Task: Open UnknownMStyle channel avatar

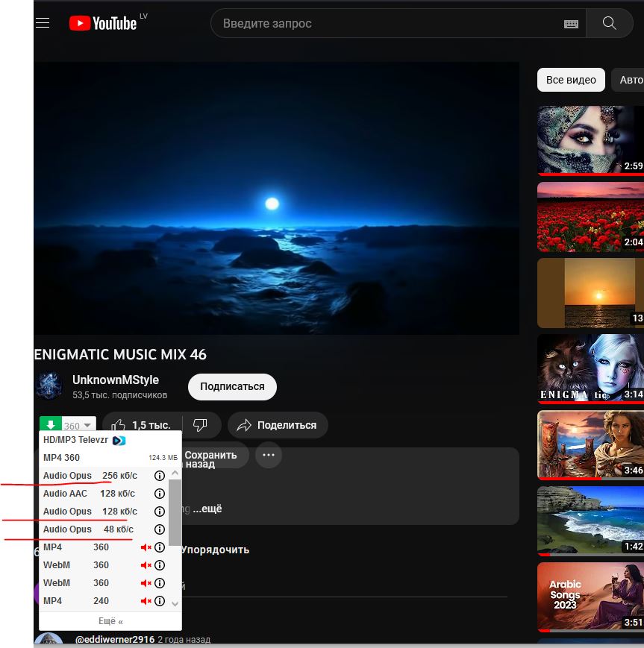Action: click(49, 386)
